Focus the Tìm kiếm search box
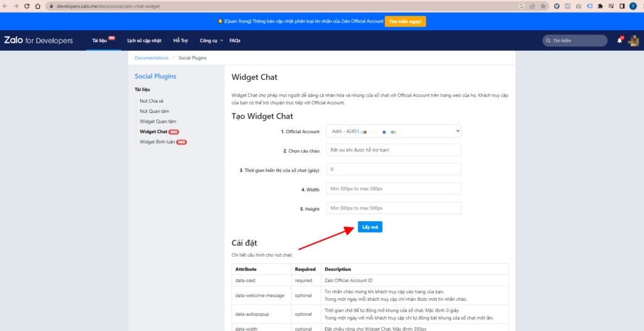Screen dimensions: 644x331 (575, 41)
